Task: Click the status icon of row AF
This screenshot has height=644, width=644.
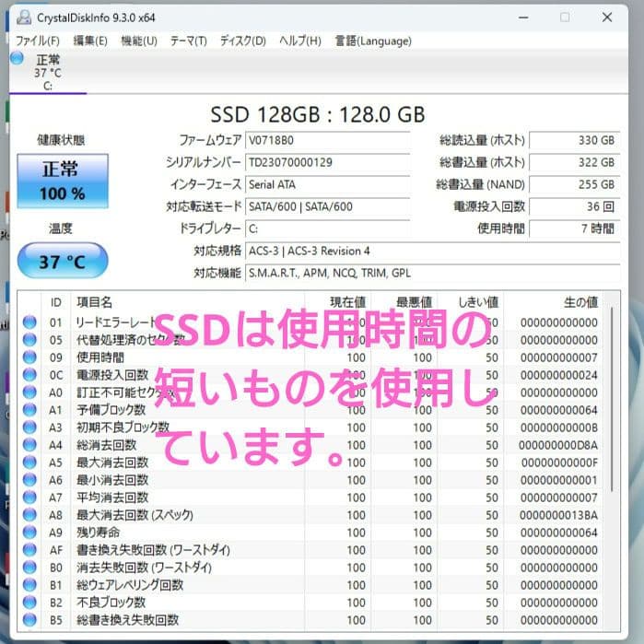Action: pyautogui.click(x=29, y=550)
